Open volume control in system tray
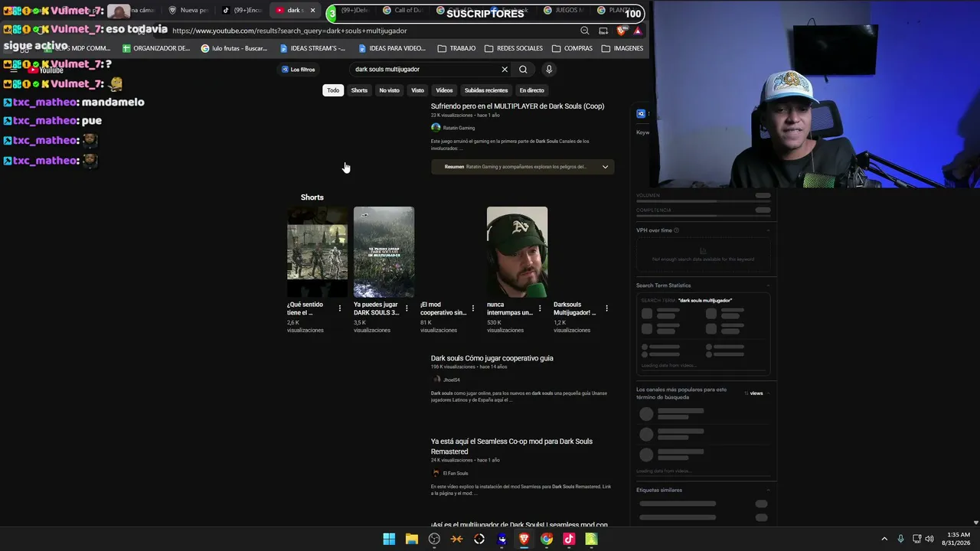 point(929,539)
